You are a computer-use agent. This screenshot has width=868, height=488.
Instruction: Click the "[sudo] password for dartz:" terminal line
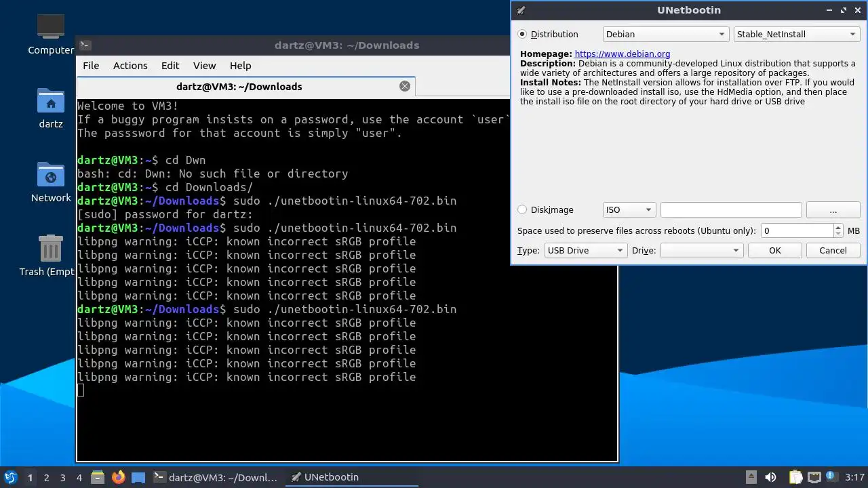click(165, 214)
